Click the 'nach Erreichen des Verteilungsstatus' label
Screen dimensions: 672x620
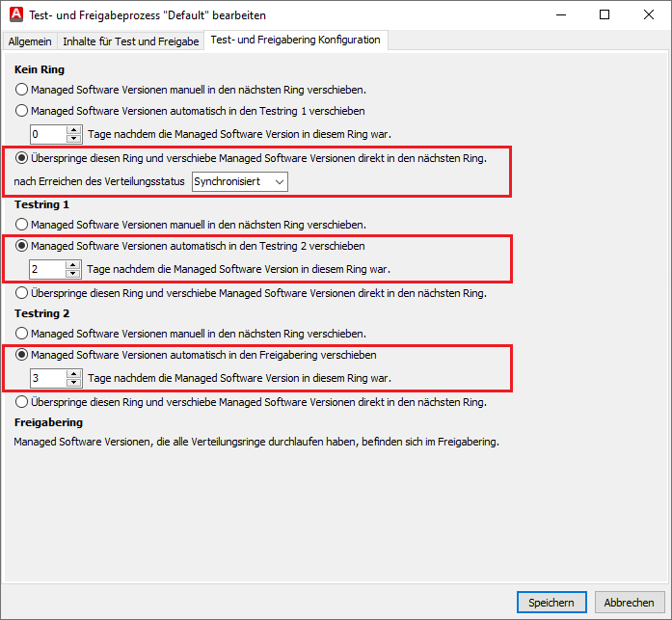[x=99, y=181]
